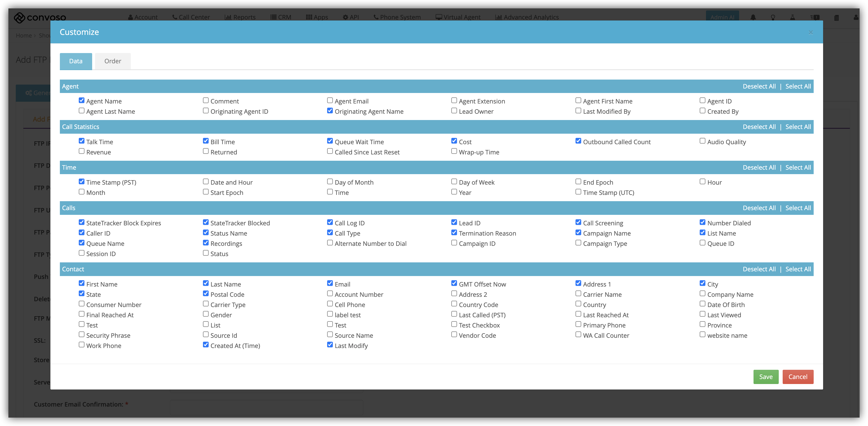Click Select All in Time section
This screenshot has width=868, height=426.
(x=798, y=168)
